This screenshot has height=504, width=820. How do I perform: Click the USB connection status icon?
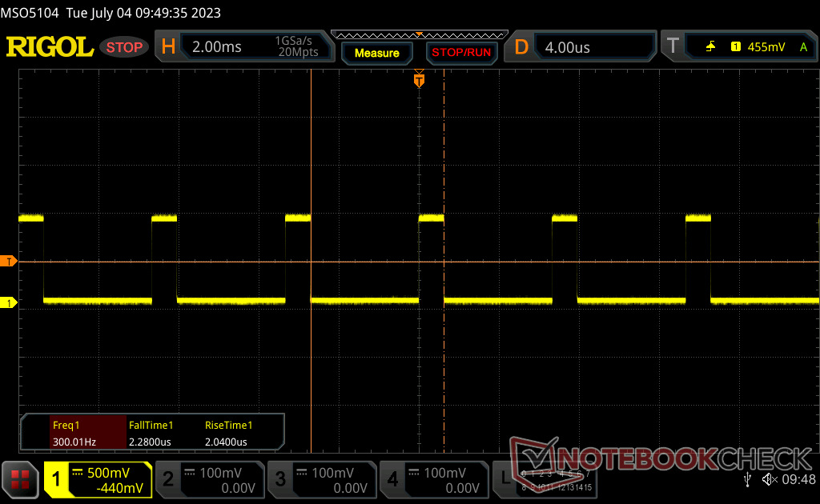(747, 479)
